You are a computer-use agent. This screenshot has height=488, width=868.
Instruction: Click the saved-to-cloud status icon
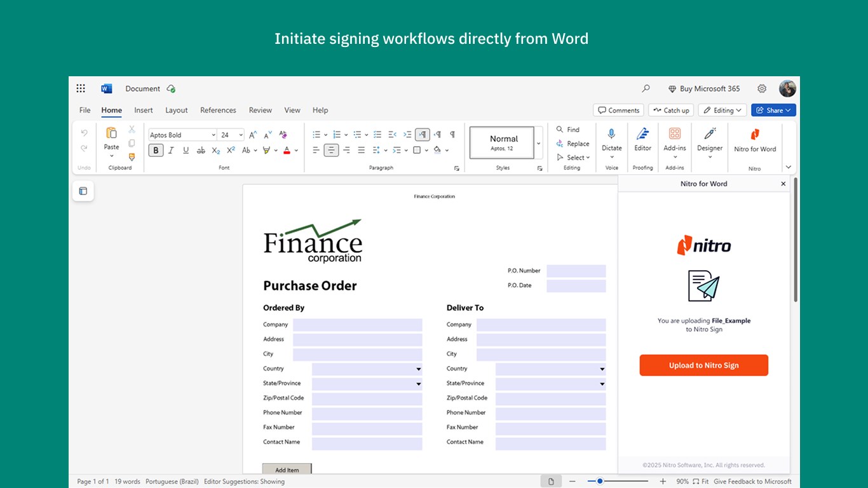tap(171, 89)
